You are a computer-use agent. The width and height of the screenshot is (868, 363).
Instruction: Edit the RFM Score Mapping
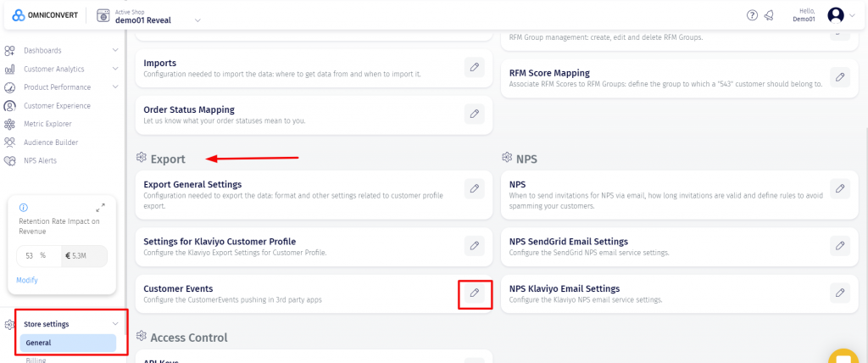tap(840, 77)
